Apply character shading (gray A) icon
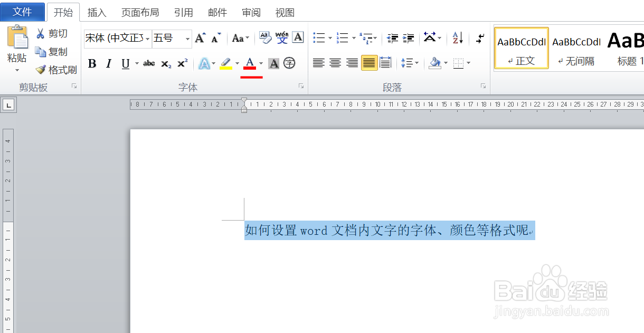This screenshot has height=333, width=644. tap(273, 64)
